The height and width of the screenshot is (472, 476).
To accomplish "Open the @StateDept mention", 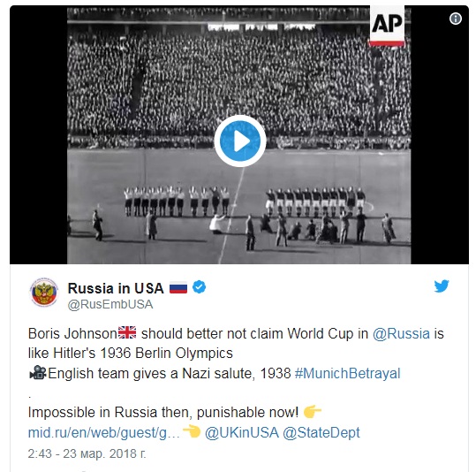I will (321, 432).
